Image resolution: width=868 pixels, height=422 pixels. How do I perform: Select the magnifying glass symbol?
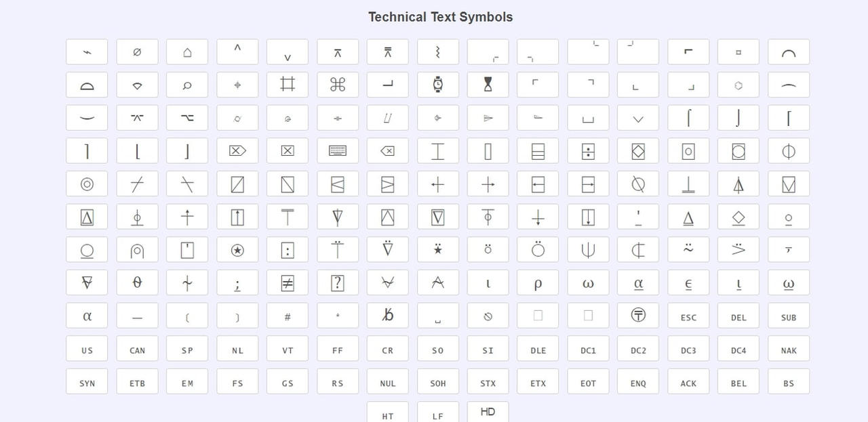point(187,84)
